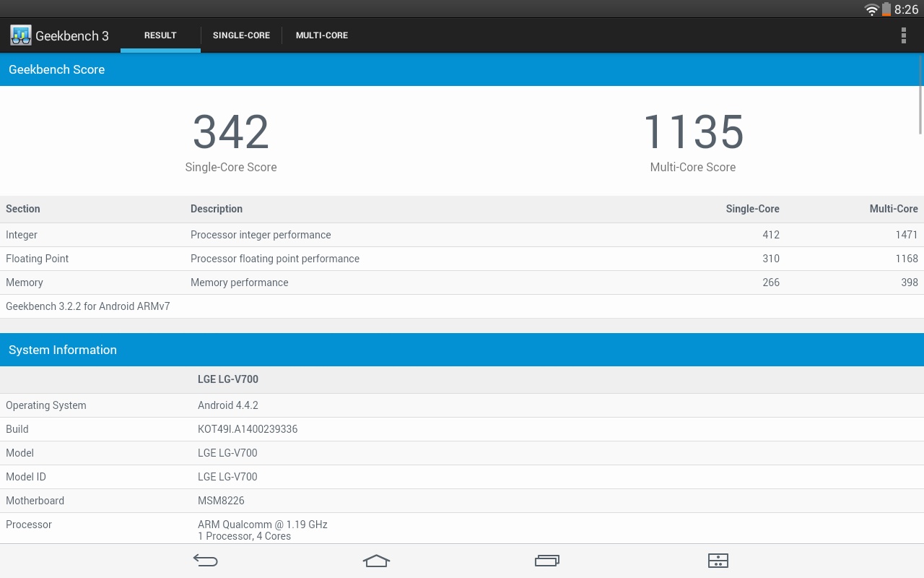Tap the 342 Single-Core Score value
This screenshot has height=578, width=924.
(x=231, y=132)
